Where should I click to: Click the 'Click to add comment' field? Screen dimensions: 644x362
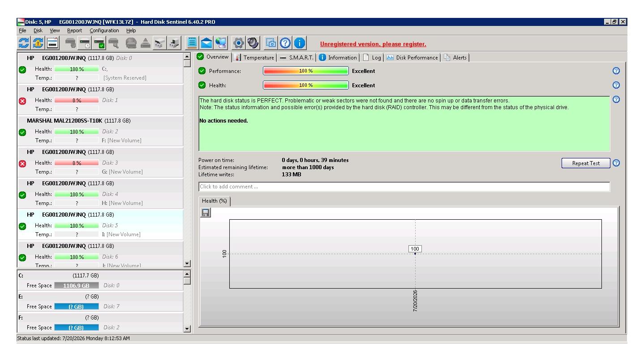tap(404, 187)
